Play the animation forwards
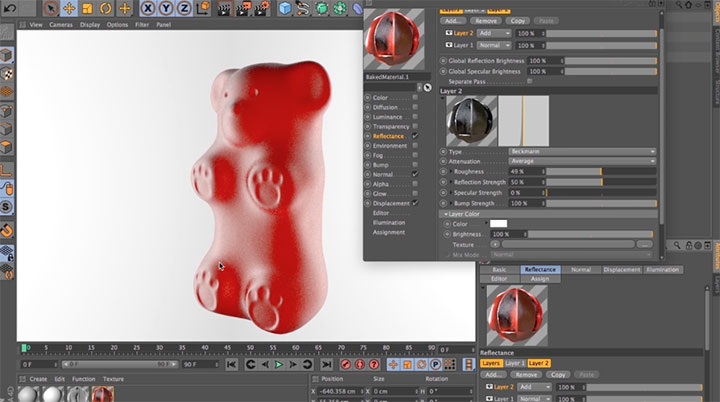 click(x=279, y=364)
